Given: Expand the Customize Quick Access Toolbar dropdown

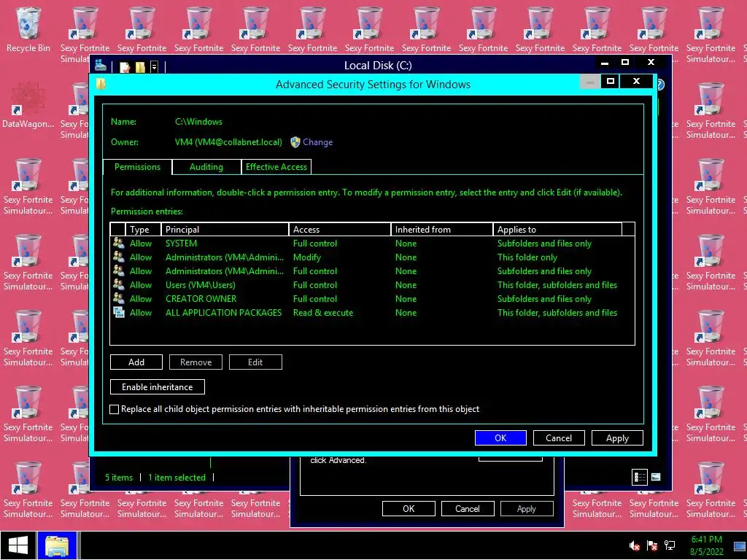Looking at the screenshot, I should click(x=154, y=67).
